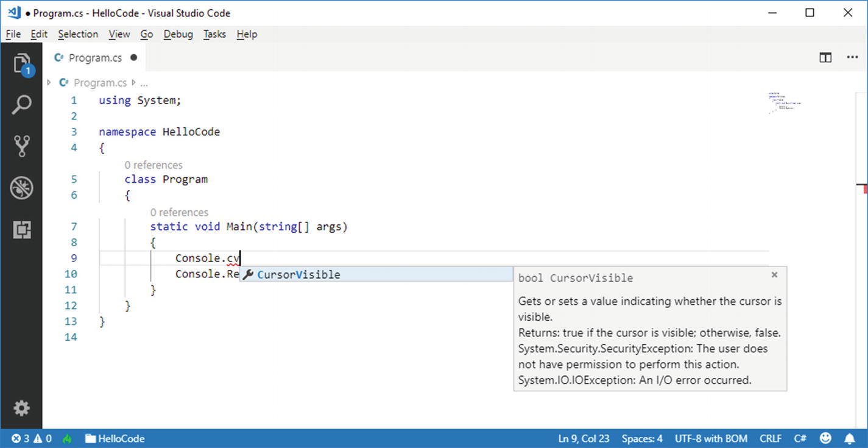Open the Debug menu

tap(178, 34)
